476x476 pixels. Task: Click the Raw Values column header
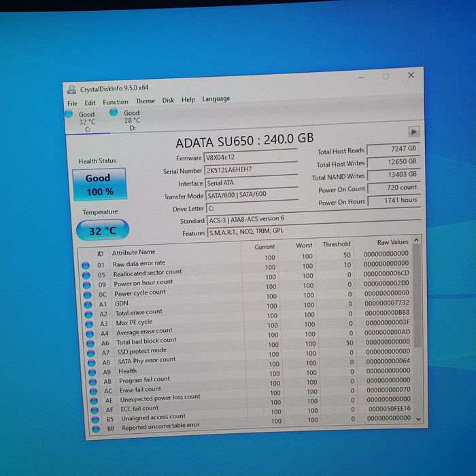point(393,242)
